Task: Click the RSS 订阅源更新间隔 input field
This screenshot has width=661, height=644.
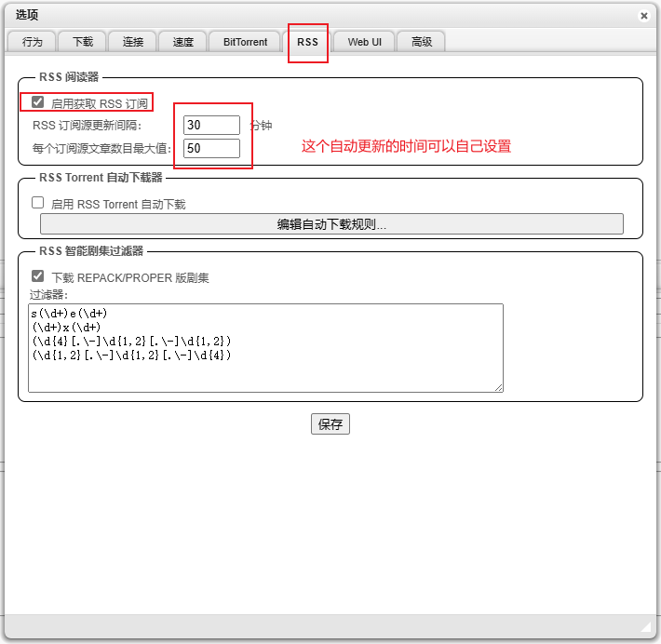Action: point(211,126)
